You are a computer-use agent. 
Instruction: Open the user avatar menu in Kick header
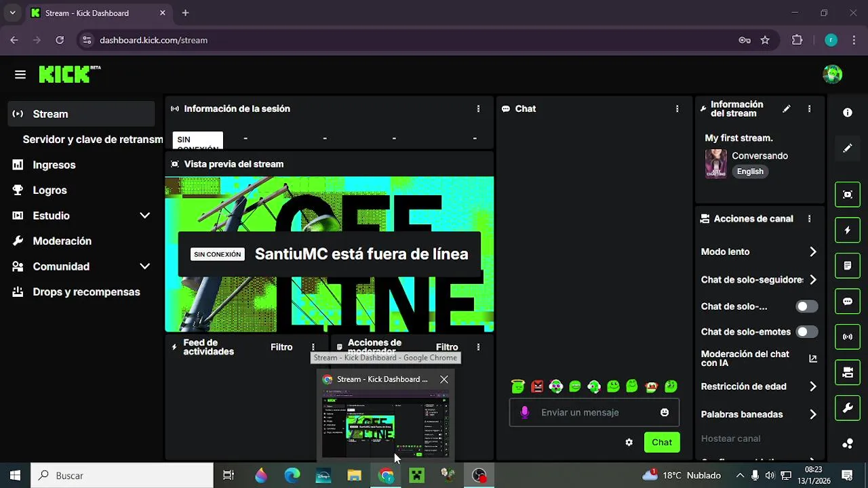[x=832, y=75]
